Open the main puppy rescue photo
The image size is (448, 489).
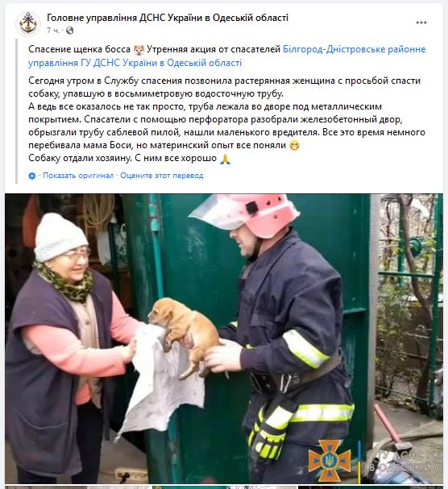point(224,338)
